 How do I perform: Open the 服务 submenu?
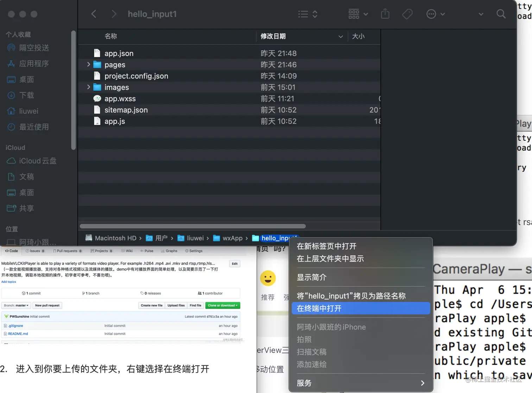pyautogui.click(x=361, y=383)
